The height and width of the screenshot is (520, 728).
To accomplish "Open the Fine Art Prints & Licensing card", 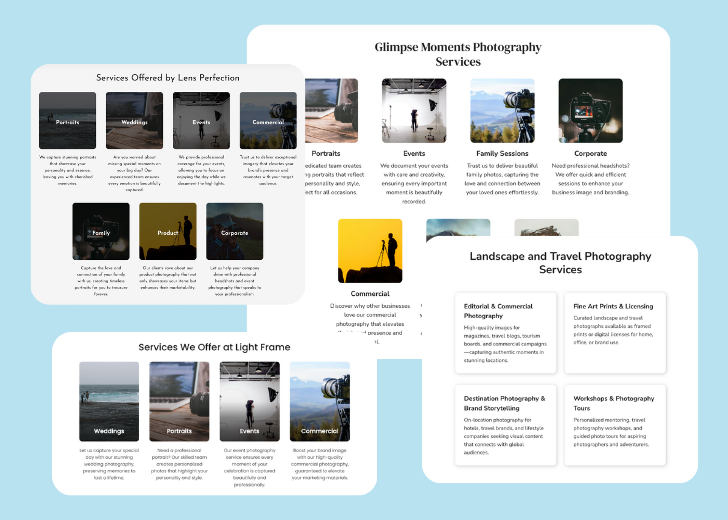I will pos(615,333).
